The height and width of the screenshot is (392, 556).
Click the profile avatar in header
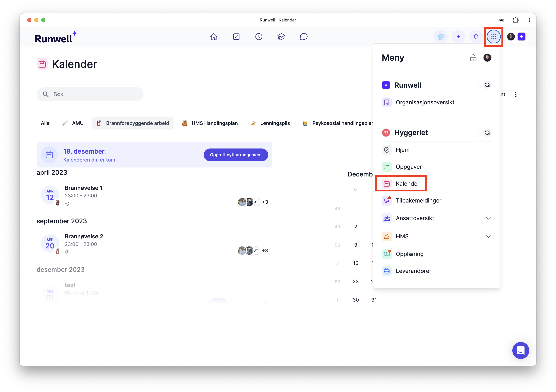[511, 37]
